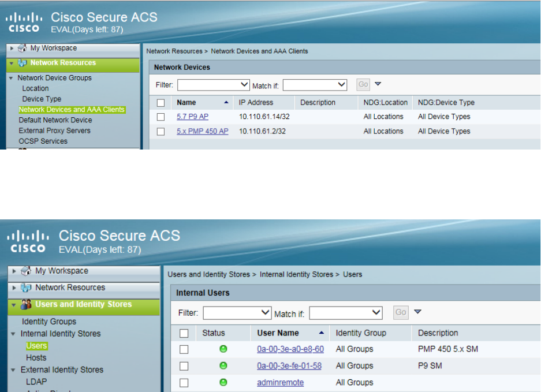Viewport: 541px width, 392px height.
Task: Click PMP 450 5.x SM description cell
Action: pyautogui.click(x=448, y=349)
